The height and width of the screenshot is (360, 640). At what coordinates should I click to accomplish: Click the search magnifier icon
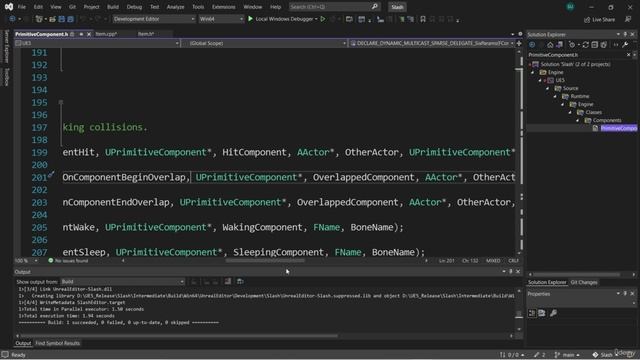(375, 7)
